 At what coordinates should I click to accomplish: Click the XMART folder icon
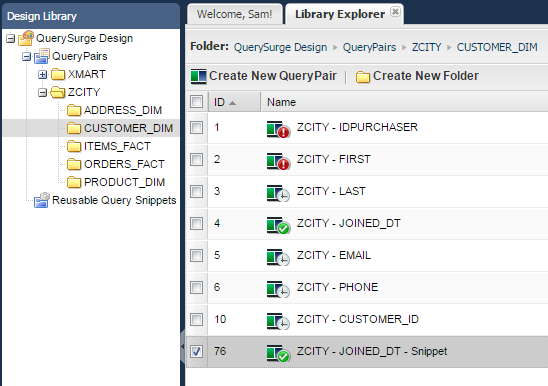click(58, 74)
